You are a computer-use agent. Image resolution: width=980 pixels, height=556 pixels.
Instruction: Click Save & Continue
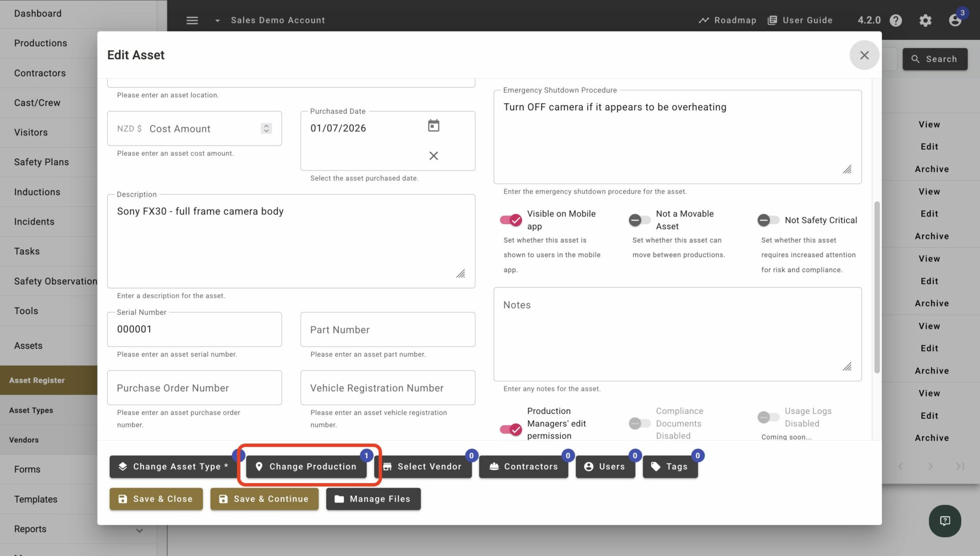(x=264, y=499)
